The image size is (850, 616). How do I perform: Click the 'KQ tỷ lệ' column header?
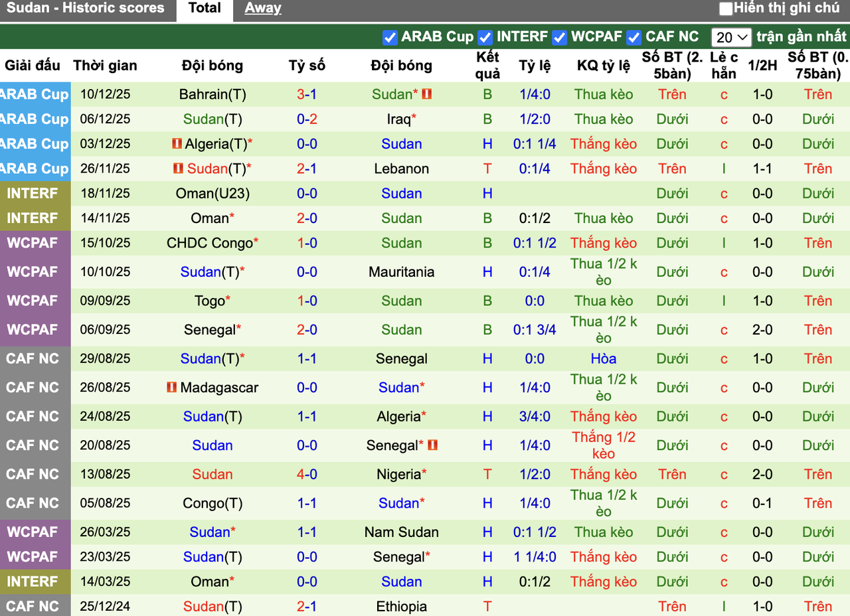pyautogui.click(x=604, y=65)
